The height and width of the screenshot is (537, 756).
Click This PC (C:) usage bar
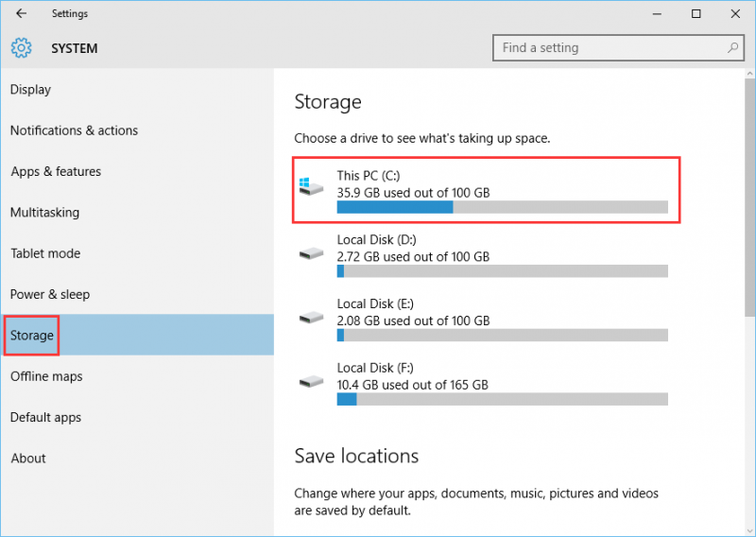tap(503, 207)
